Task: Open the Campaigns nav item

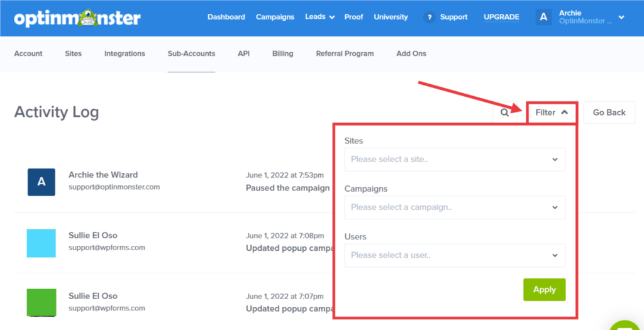Action: pyautogui.click(x=275, y=17)
